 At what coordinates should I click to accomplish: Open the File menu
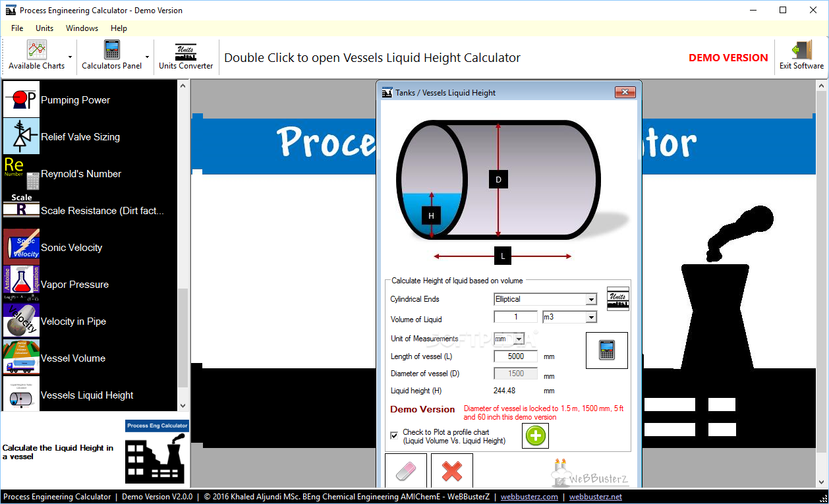pos(17,28)
